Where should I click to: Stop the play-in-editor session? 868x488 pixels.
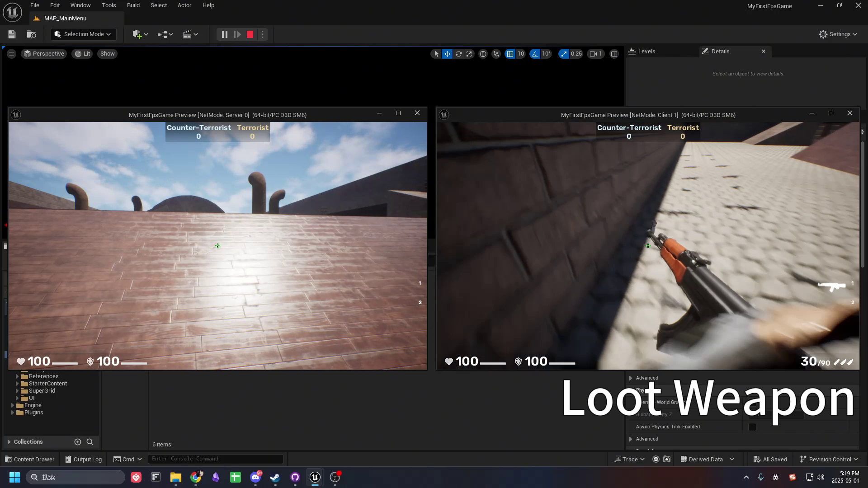coord(250,34)
